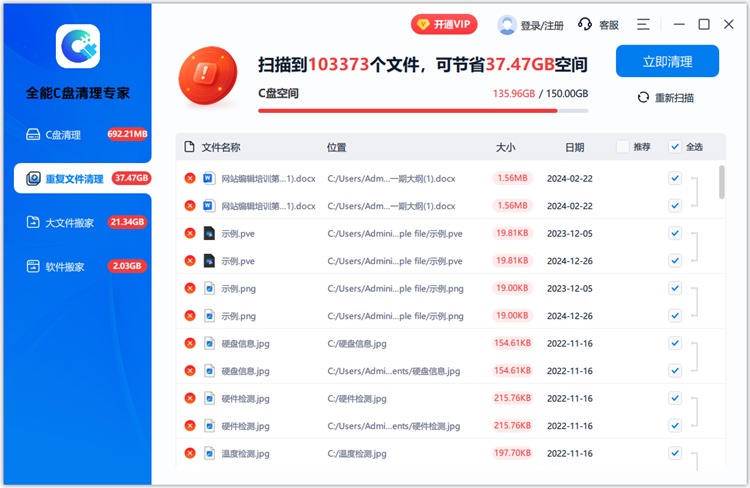Click the image icon of 示例.png 2023-12-05
The height and width of the screenshot is (488, 750).
click(x=209, y=288)
